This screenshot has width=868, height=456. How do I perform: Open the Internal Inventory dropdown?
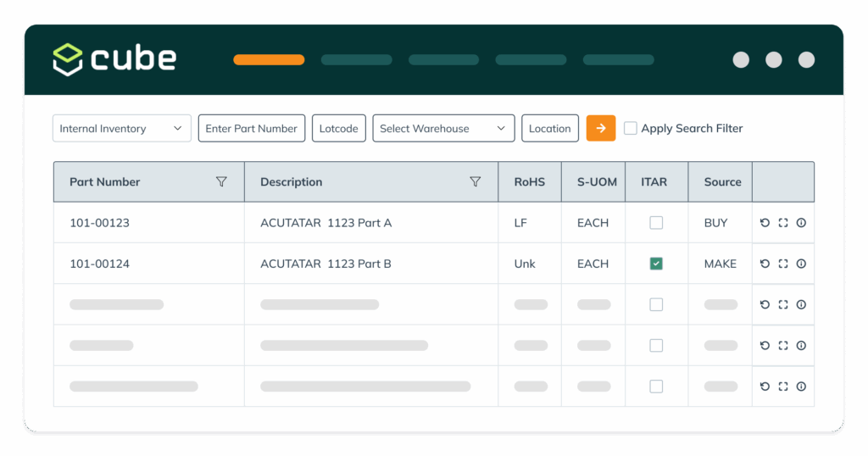121,129
